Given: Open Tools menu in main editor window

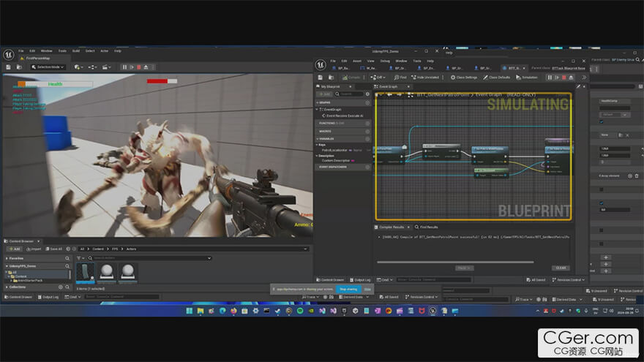Looking at the screenshot, I should point(62,51).
